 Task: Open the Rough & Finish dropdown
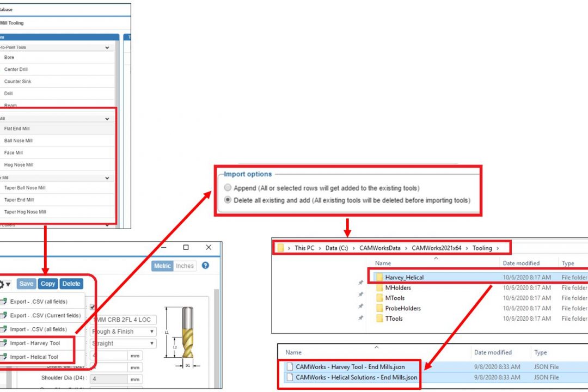tap(124, 332)
